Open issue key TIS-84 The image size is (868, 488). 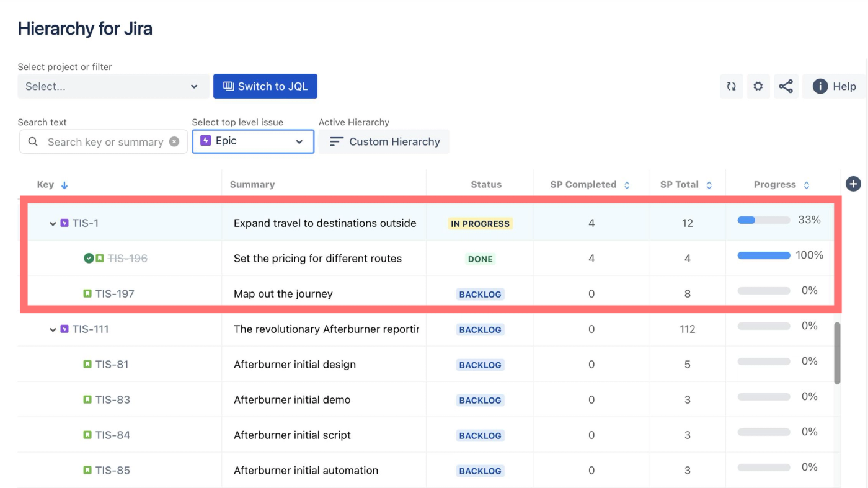point(113,435)
